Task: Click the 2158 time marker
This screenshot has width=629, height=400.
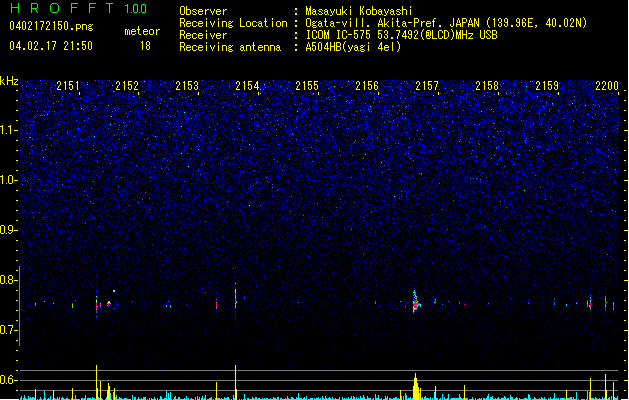Action: pyautogui.click(x=487, y=86)
